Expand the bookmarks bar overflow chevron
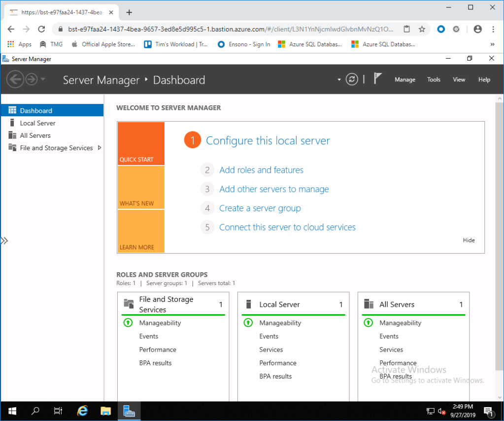Screen dimensions: 504x421 tap(497, 44)
